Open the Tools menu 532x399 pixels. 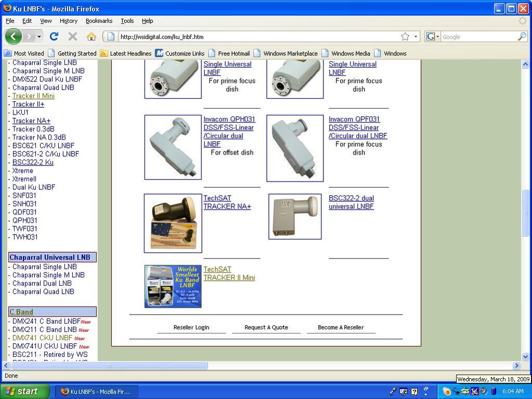127,21
